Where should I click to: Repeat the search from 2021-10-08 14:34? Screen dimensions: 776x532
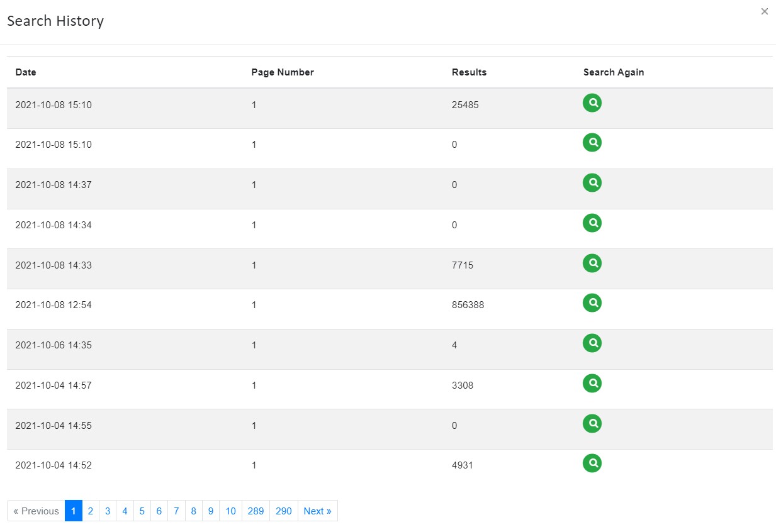[x=592, y=223]
